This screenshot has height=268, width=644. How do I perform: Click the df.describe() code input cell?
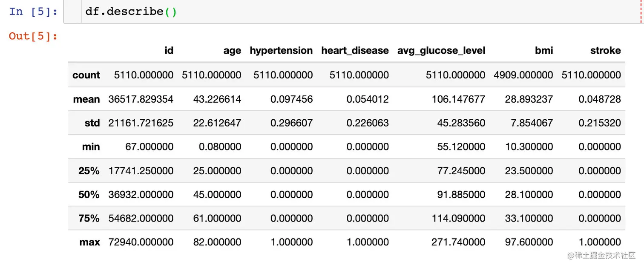341,12
